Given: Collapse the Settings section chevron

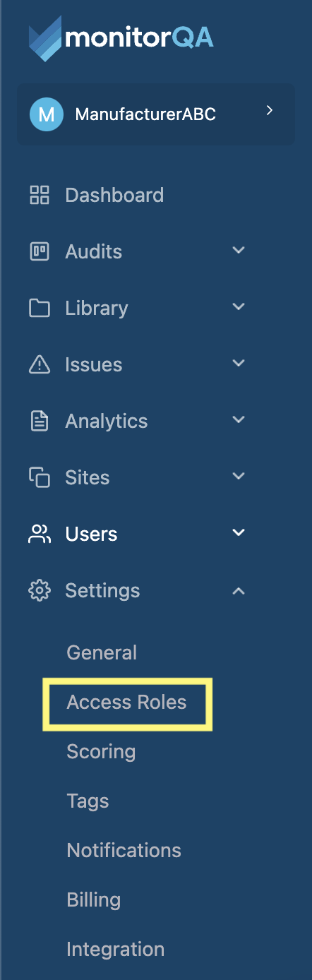Looking at the screenshot, I should 239,590.
